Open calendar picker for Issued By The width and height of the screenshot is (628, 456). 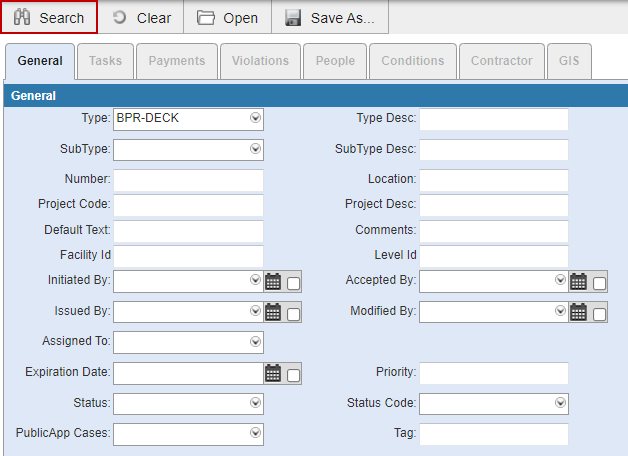(273, 312)
